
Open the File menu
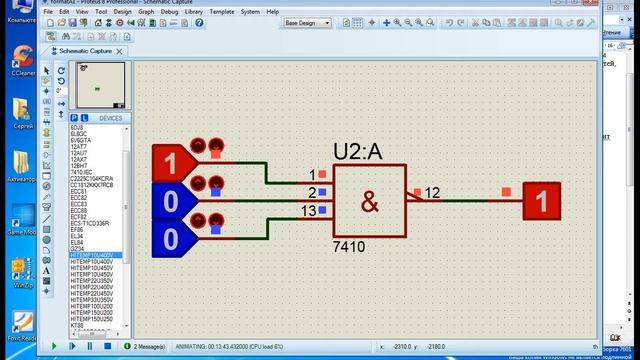click(x=48, y=11)
